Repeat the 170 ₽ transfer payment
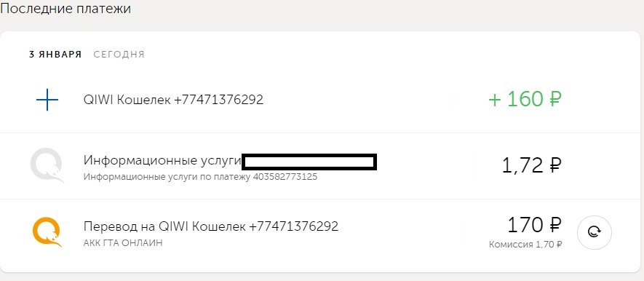644x281 pixels. (594, 232)
